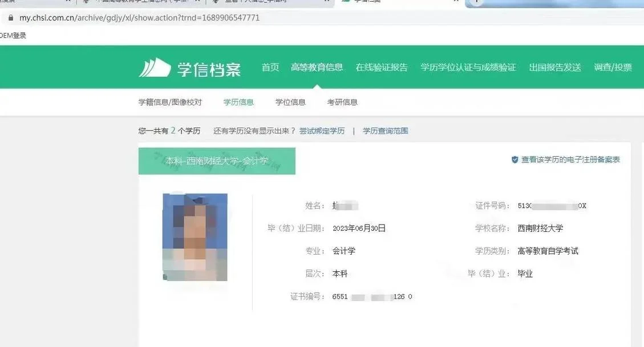Click the blurred student photo
This screenshot has height=347, width=644.
click(x=195, y=237)
